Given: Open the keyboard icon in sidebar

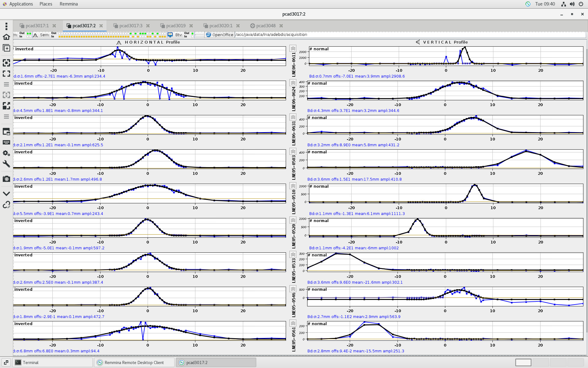Looking at the screenshot, I should pos(6,142).
